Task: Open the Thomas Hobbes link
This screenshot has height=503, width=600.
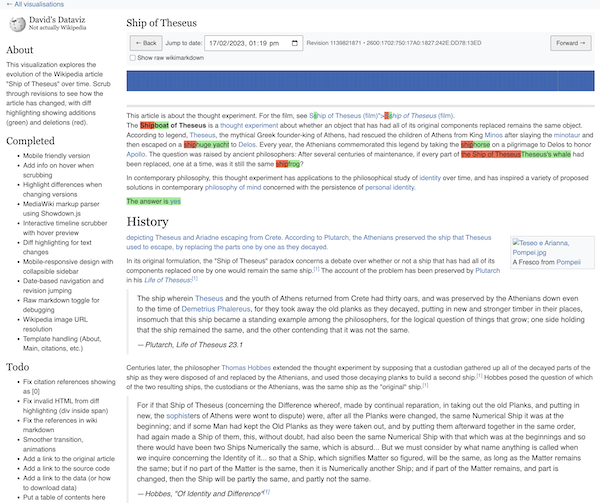Action: tap(246, 368)
